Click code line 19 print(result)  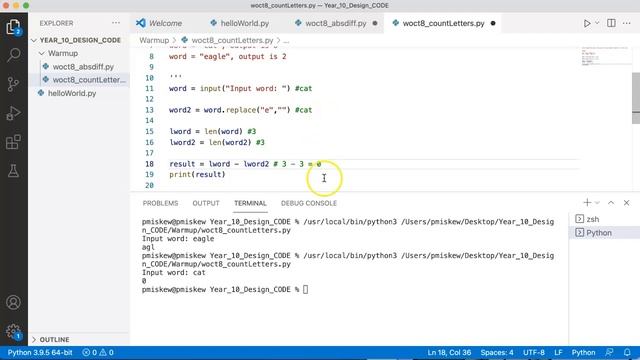(x=197, y=175)
